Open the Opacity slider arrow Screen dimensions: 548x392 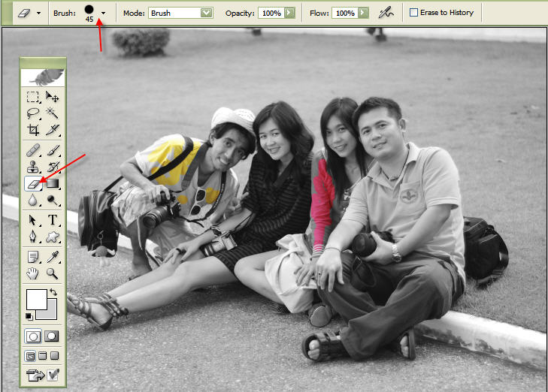click(289, 13)
